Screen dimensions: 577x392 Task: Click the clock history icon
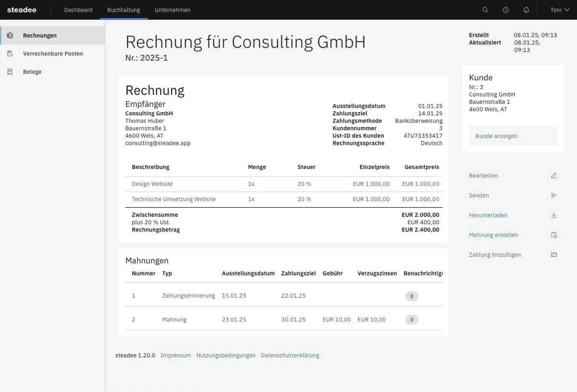[x=505, y=10]
